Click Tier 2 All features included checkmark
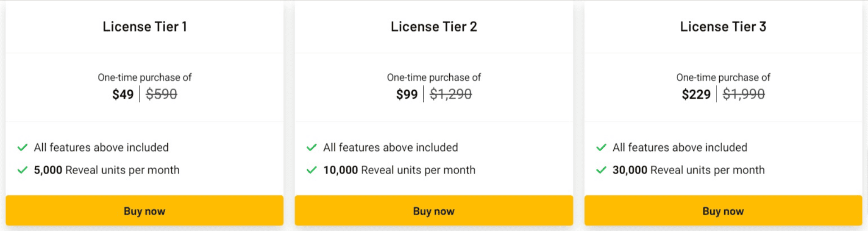868x231 pixels. [x=312, y=148]
